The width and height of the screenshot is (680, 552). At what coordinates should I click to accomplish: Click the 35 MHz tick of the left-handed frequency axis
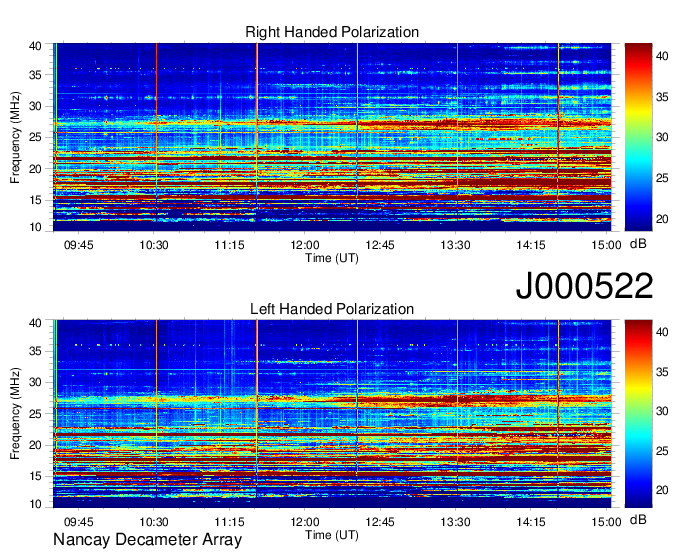click(35, 351)
